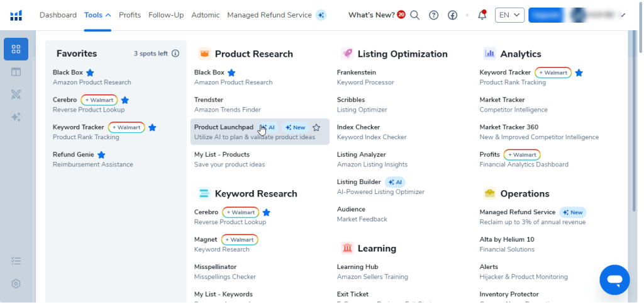Unfavorite Refund Genie star
This screenshot has height=303, width=644.
(x=101, y=154)
